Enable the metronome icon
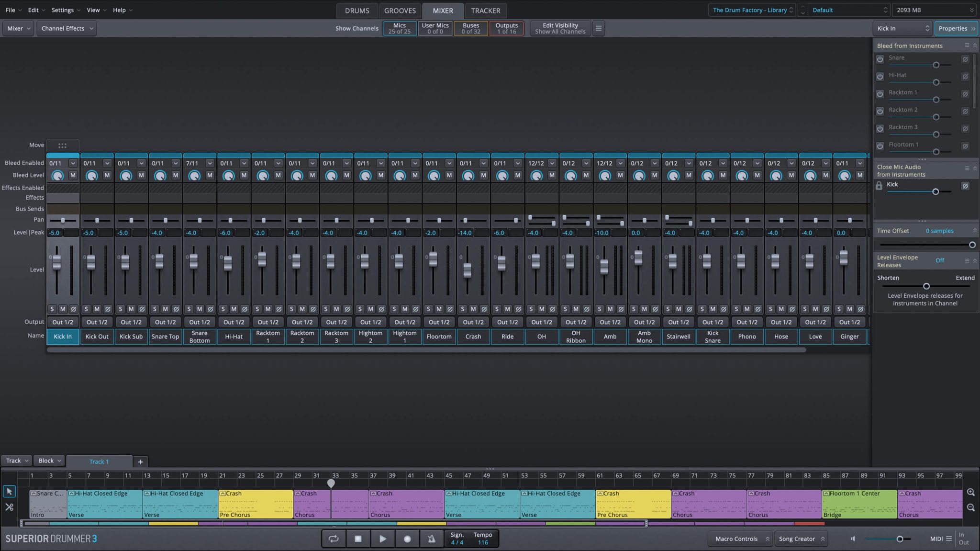980x551 pixels. [431, 539]
